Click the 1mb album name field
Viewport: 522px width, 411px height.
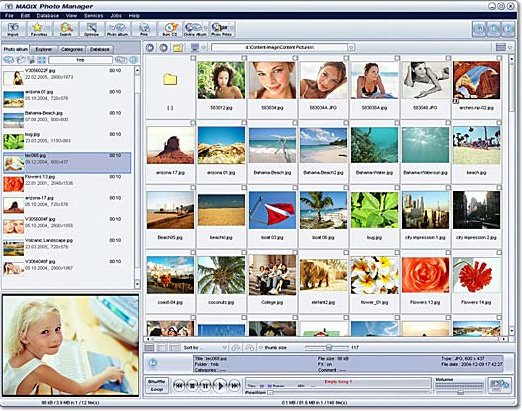pyautogui.click(x=80, y=60)
